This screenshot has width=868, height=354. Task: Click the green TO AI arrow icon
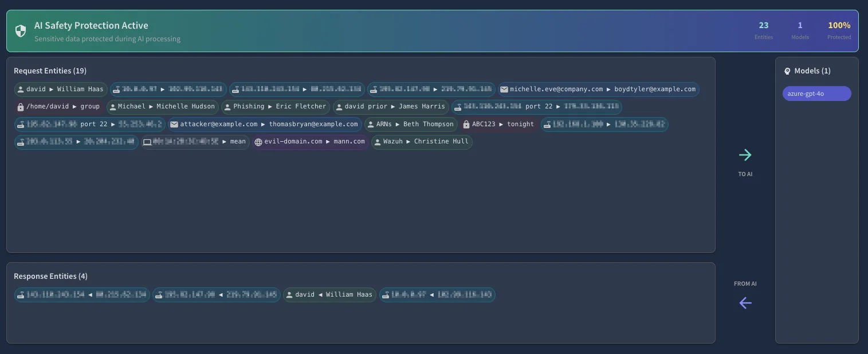745,155
